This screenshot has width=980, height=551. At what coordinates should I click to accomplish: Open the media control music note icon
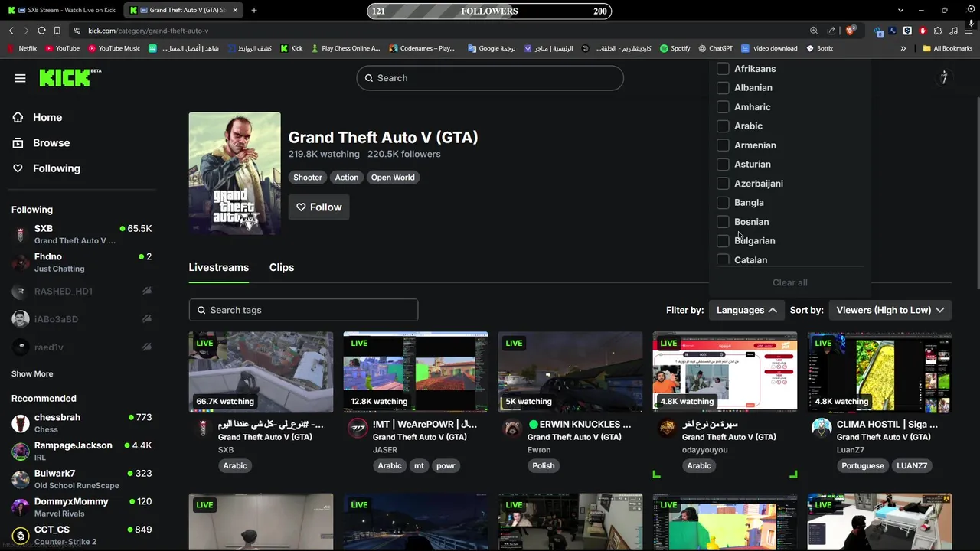(953, 31)
